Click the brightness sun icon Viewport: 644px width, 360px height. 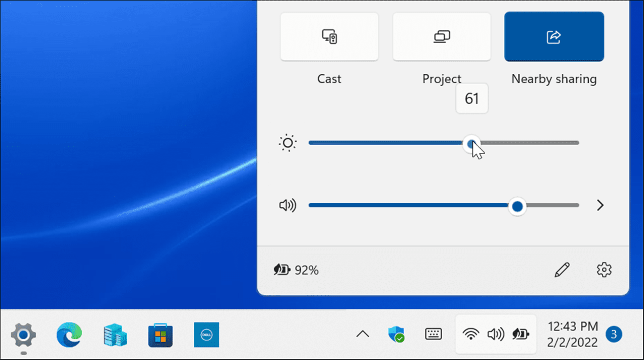pyautogui.click(x=287, y=143)
